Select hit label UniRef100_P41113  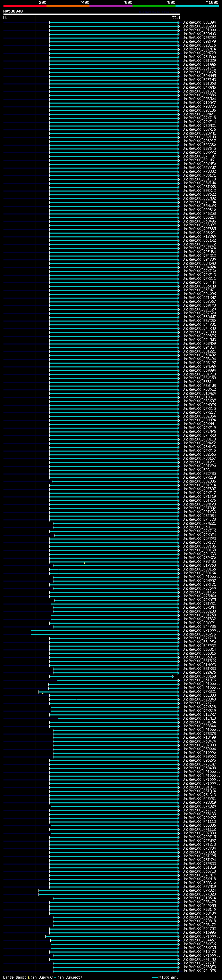point(199,821)
